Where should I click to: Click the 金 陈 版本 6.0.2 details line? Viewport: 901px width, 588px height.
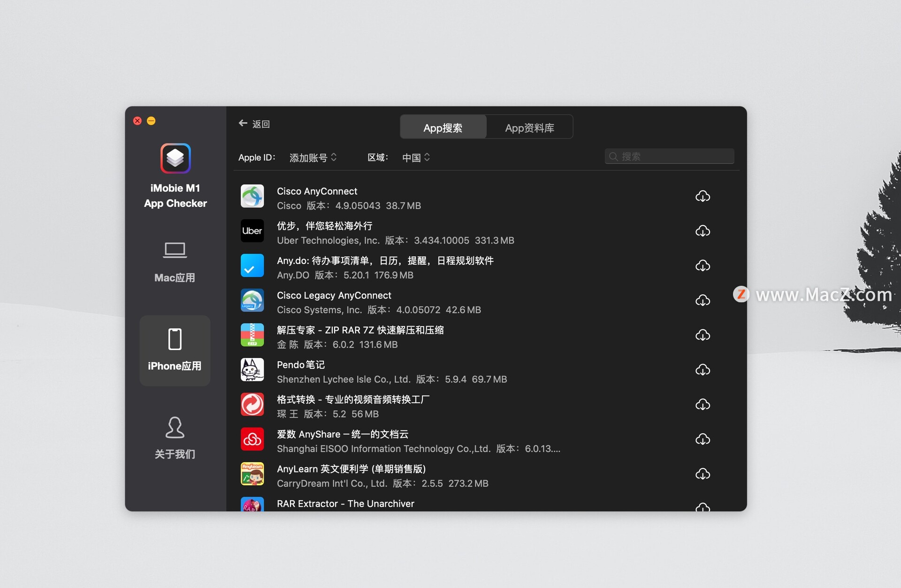337,344
